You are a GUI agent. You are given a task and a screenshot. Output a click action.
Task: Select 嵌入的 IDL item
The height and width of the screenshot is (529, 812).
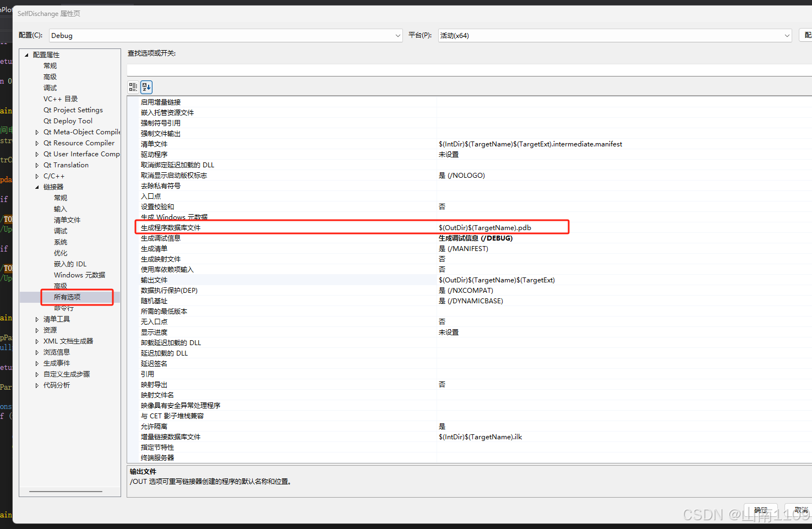pos(70,264)
